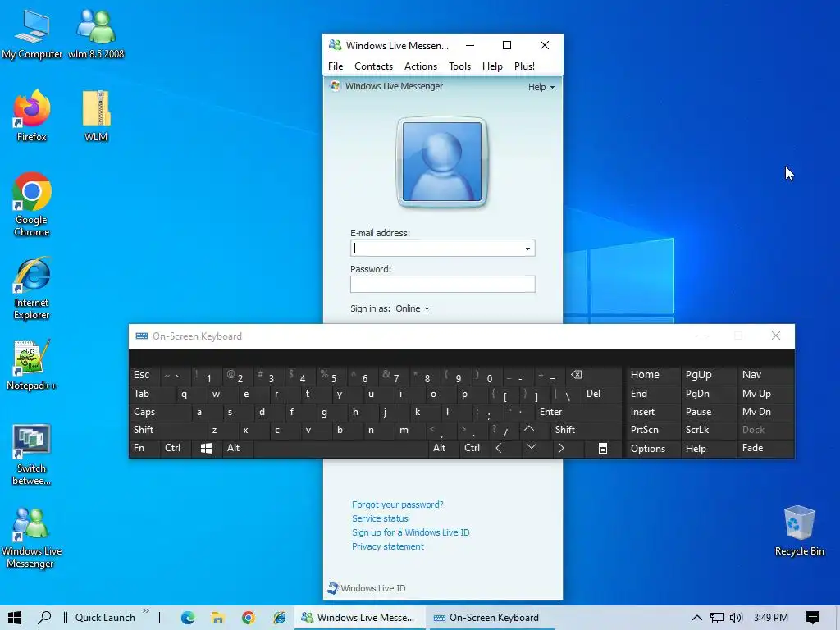Expand the Quick Launch toolbar chevron
This screenshot has width=840, height=630.
(146, 611)
